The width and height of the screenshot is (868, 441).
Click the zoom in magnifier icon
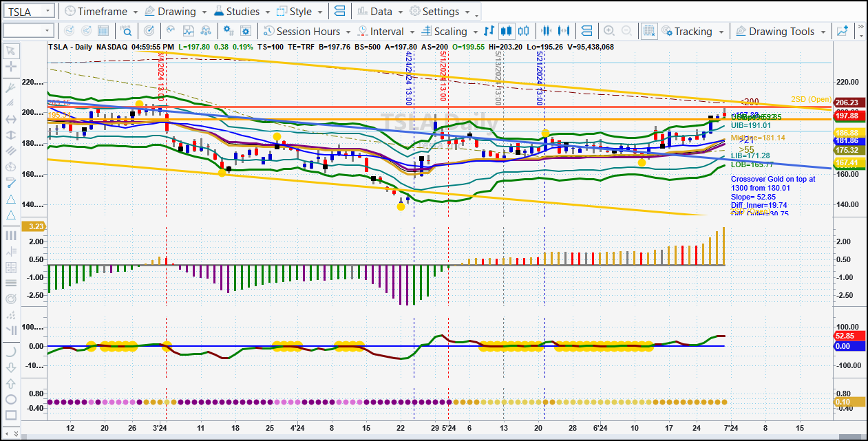[x=609, y=31]
